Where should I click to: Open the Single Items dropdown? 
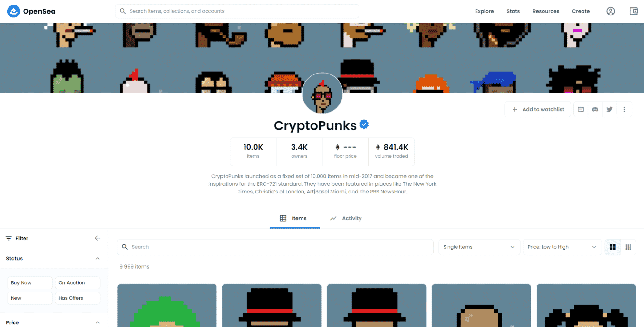479,247
